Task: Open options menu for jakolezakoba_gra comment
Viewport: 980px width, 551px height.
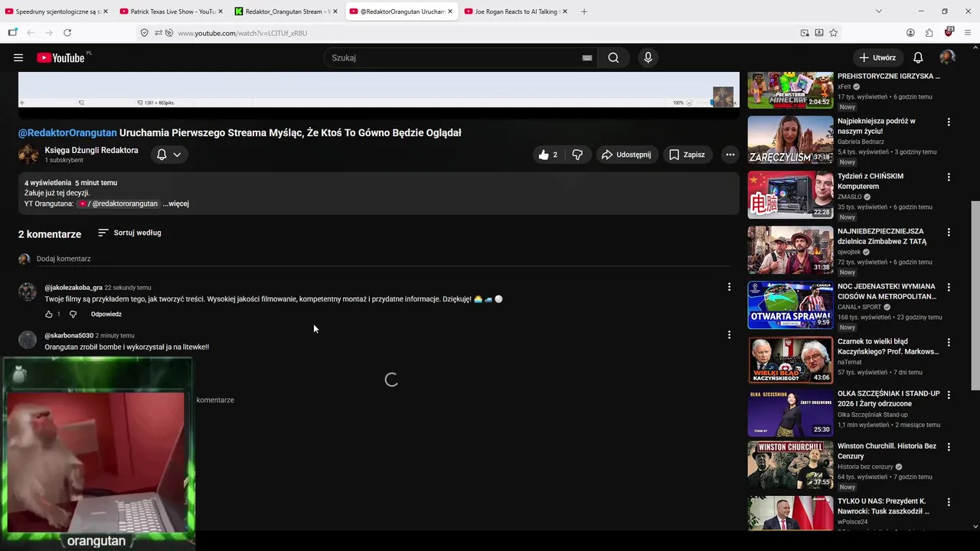Action: [x=729, y=287]
